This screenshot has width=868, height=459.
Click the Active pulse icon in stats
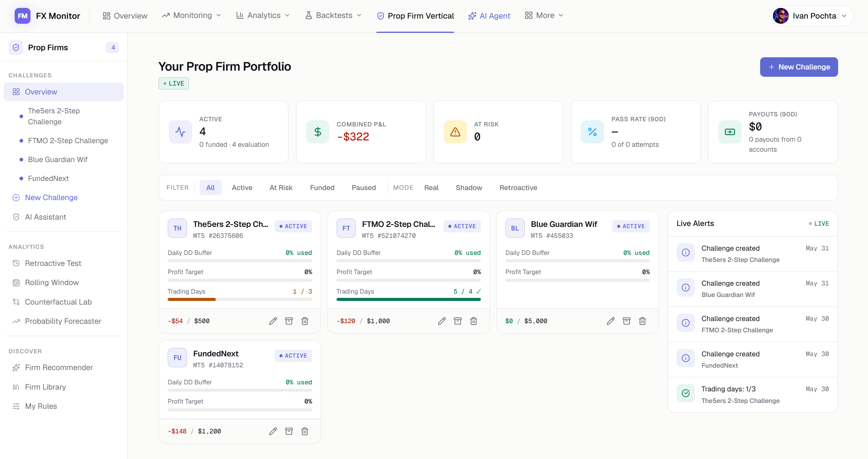click(x=180, y=132)
